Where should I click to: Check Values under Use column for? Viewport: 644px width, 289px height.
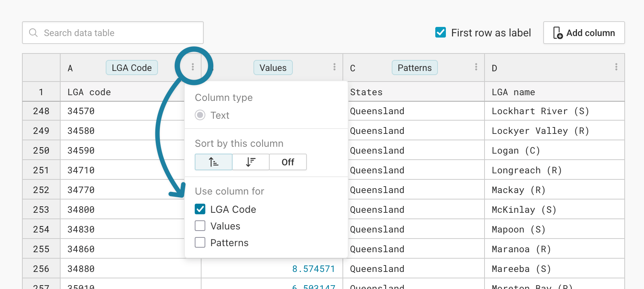pyautogui.click(x=200, y=226)
